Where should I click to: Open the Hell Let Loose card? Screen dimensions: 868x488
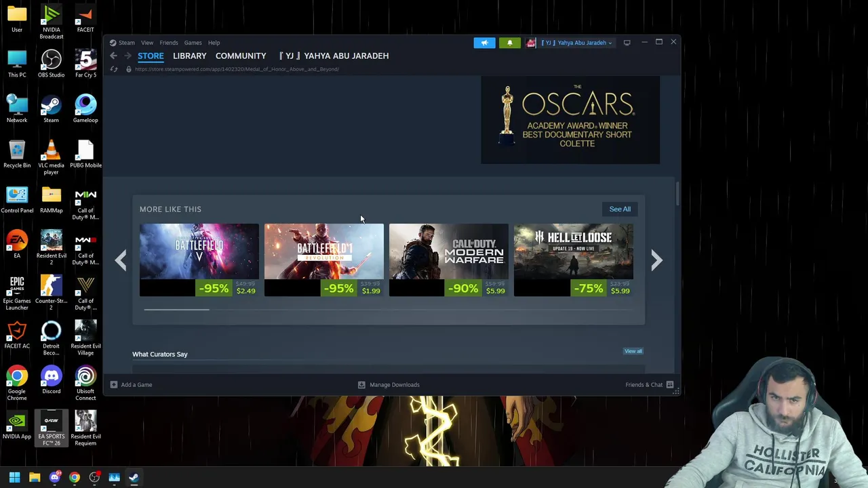click(x=573, y=260)
